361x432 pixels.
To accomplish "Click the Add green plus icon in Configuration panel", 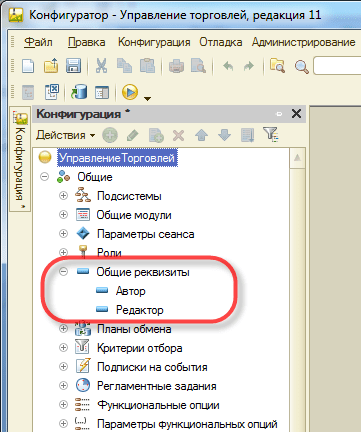I will (x=110, y=135).
